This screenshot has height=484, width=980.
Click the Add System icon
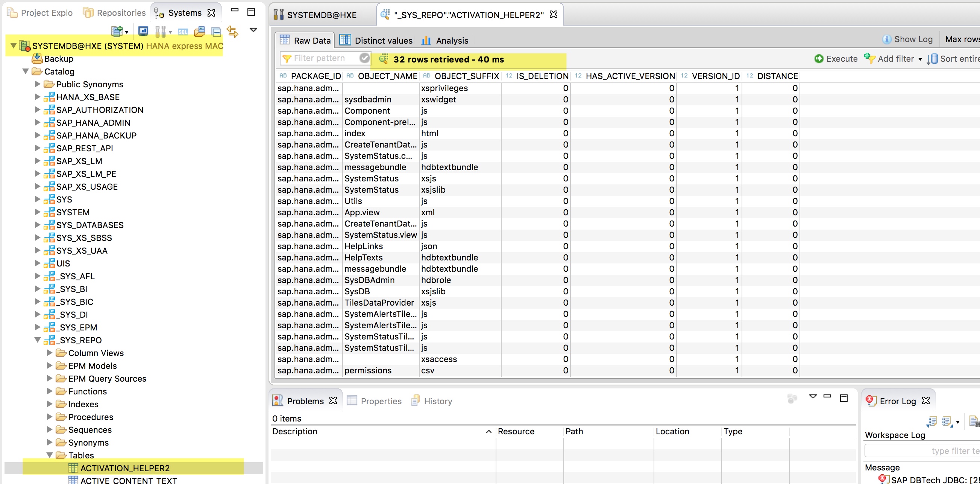click(117, 31)
